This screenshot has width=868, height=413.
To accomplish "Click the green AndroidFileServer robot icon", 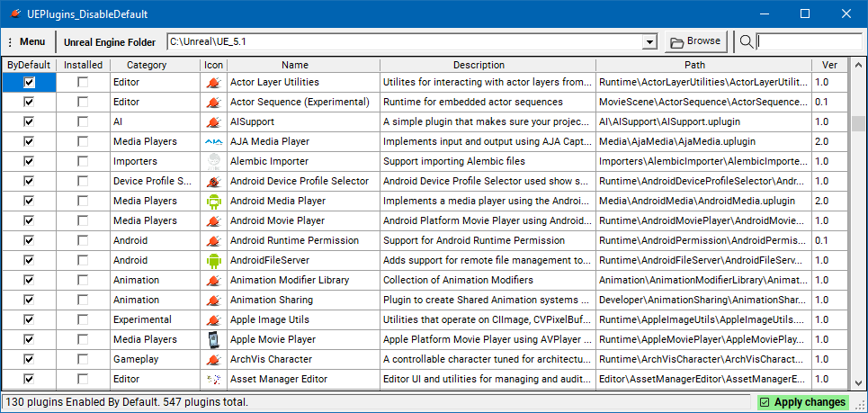I will pyautogui.click(x=214, y=260).
